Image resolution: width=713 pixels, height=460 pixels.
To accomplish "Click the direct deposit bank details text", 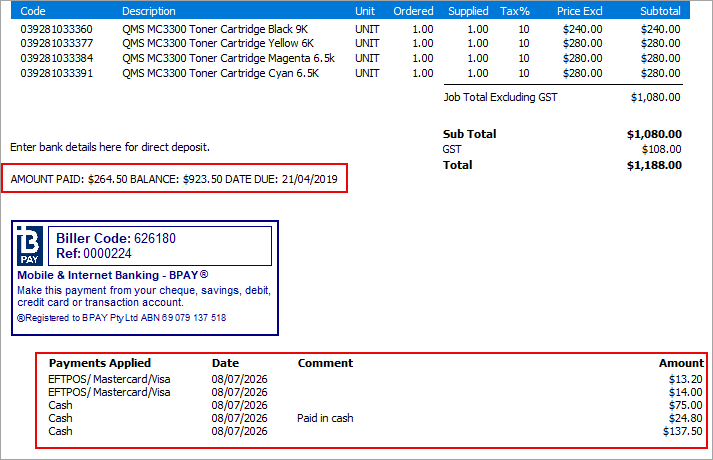I will tap(110, 147).
